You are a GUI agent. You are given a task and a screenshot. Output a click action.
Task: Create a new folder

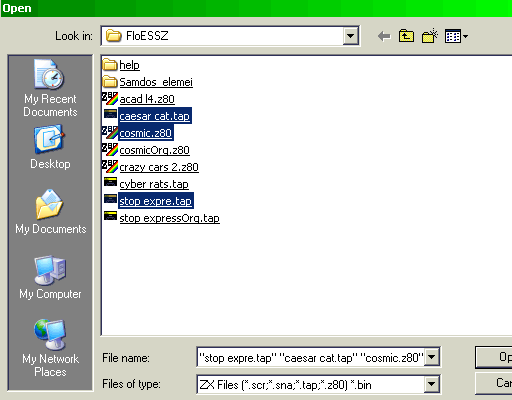click(430, 36)
